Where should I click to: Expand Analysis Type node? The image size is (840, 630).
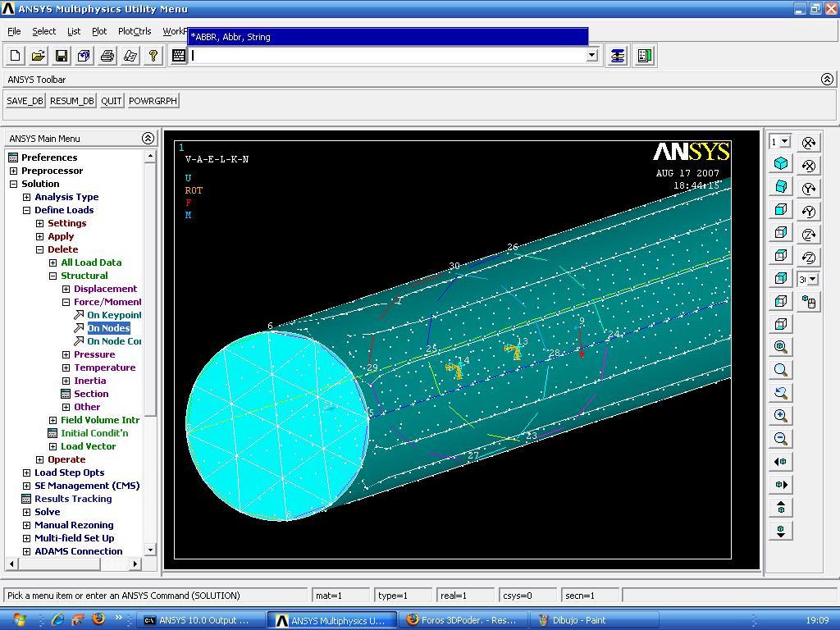point(26,197)
